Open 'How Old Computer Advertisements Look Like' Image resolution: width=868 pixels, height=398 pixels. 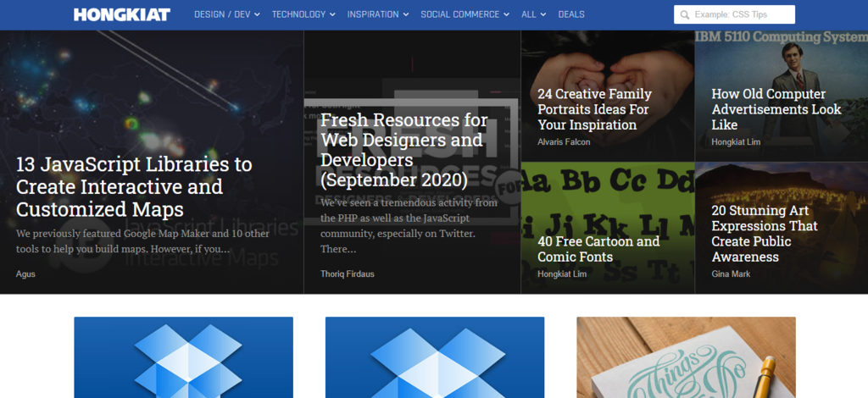point(776,109)
